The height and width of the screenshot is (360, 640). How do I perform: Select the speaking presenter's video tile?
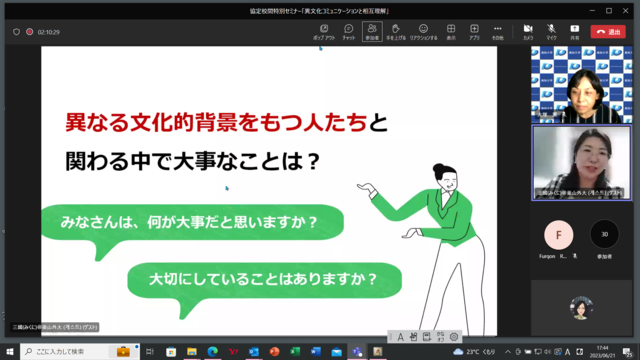581,163
